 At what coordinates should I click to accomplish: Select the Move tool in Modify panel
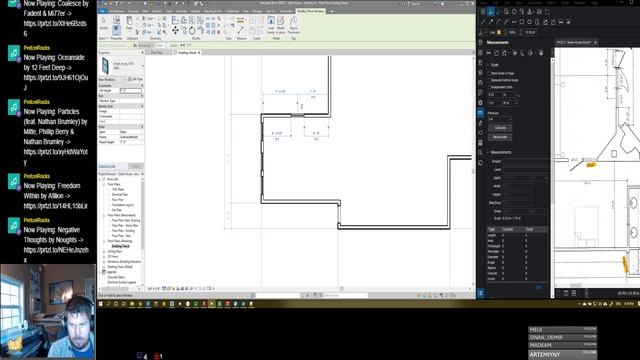point(175,30)
